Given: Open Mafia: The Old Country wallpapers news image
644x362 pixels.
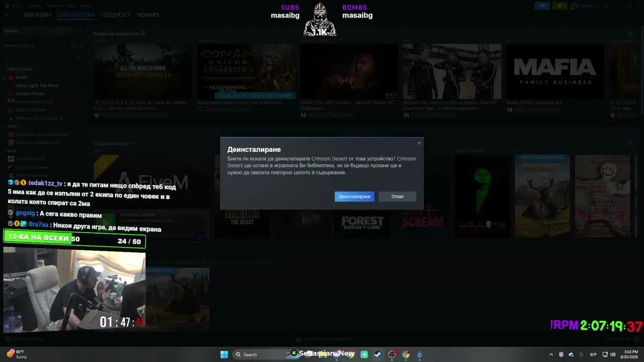Looking at the screenshot, I should tap(349, 71).
